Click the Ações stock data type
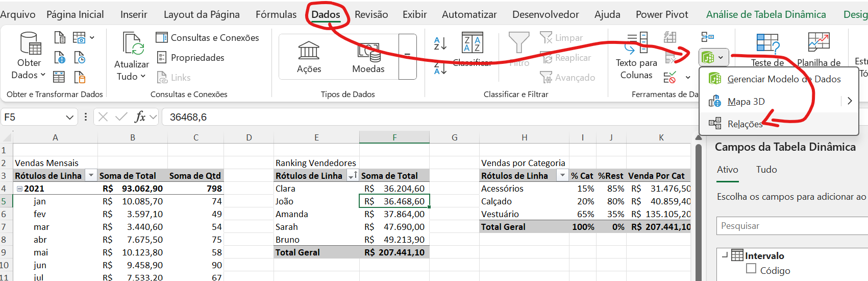Screen dimensions: 868x281 coord(309,57)
